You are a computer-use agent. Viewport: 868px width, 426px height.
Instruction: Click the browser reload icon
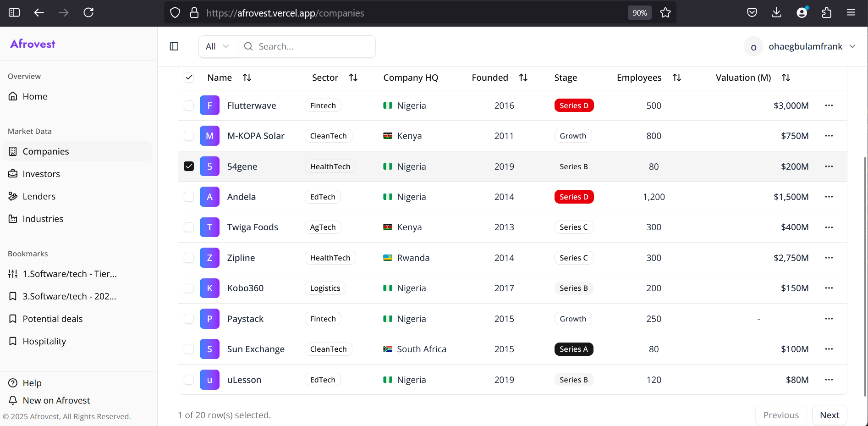tap(89, 12)
